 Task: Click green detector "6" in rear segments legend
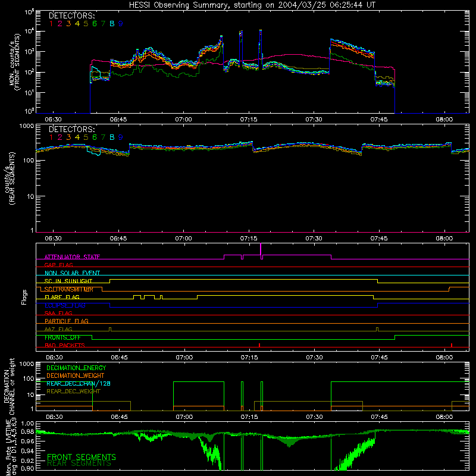coord(95,137)
